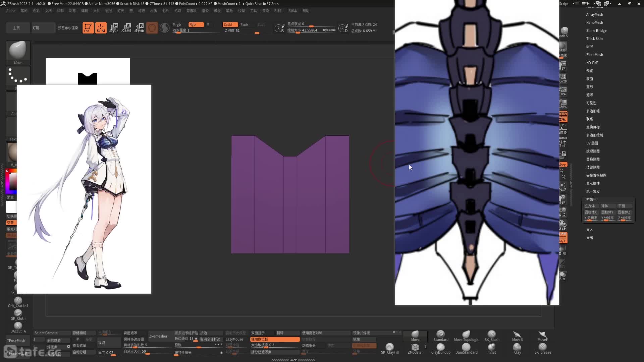Select the Rotate gizmo (R) tool
The width and height of the screenshot is (644, 362).
point(139,28)
